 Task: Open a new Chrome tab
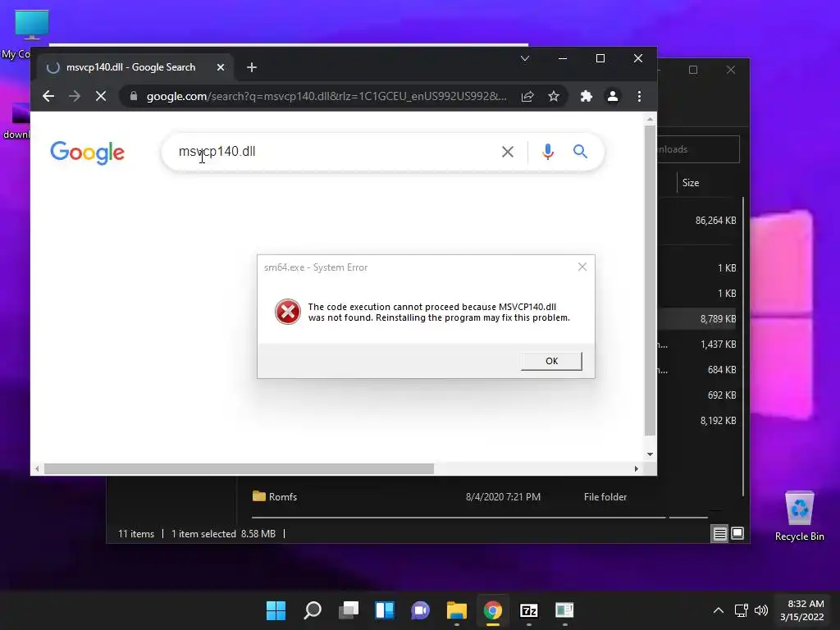click(x=252, y=67)
